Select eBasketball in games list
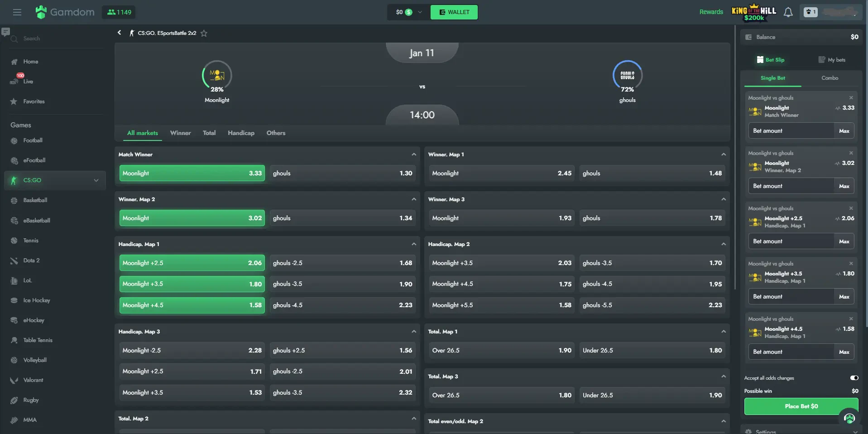This screenshot has width=868, height=434. [36, 221]
